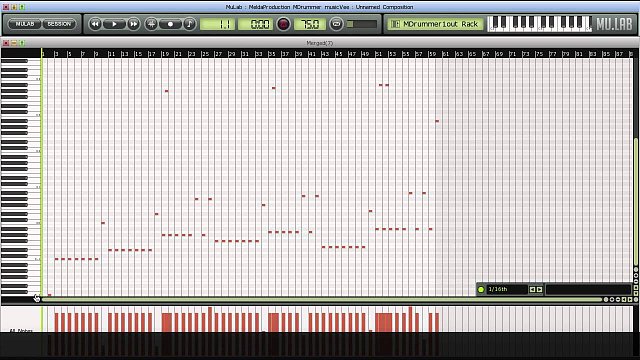This screenshot has height=360, width=640.
Task: Click the 1.1 song position display
Action: 217,24
